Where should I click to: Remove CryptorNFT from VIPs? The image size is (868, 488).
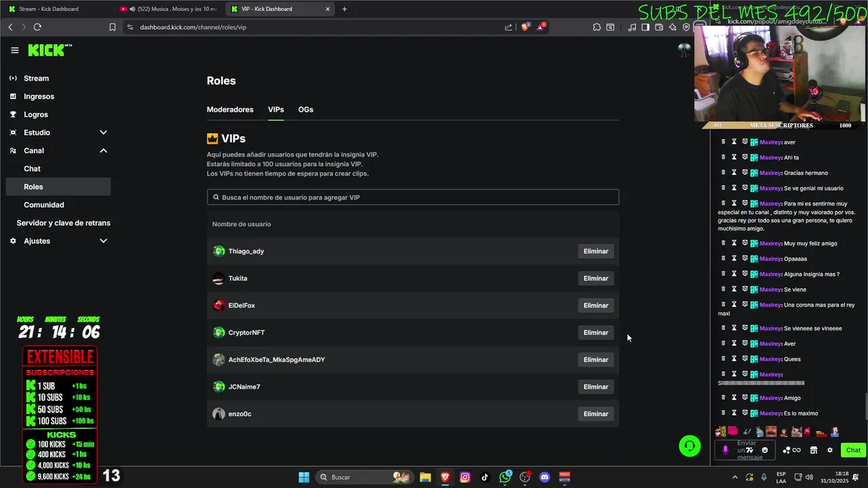click(595, 333)
